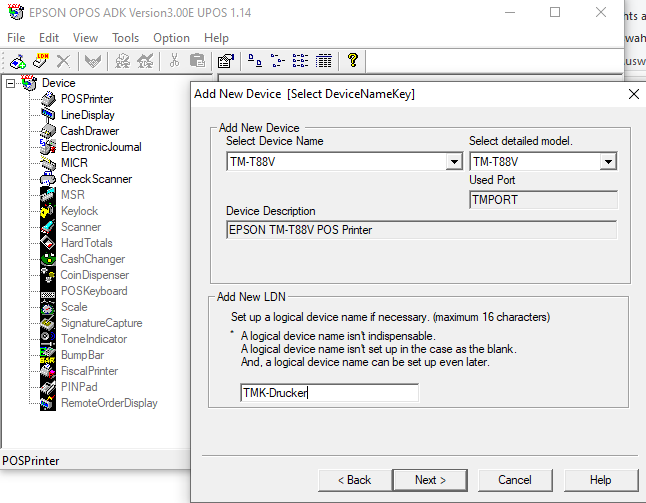Screen dimensions: 646x503
Task: Open the Edit menu
Action: click(49, 38)
